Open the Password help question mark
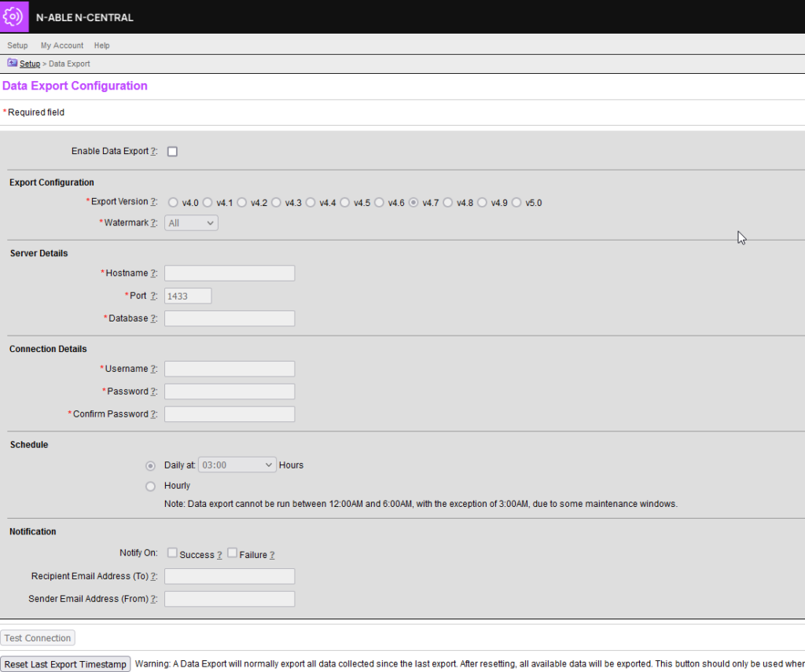 (153, 391)
